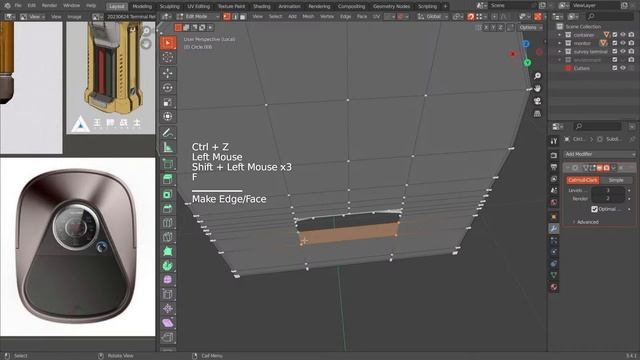640x360 pixels.
Task: Select the Loop Cut tool
Action: [x=168, y=223]
